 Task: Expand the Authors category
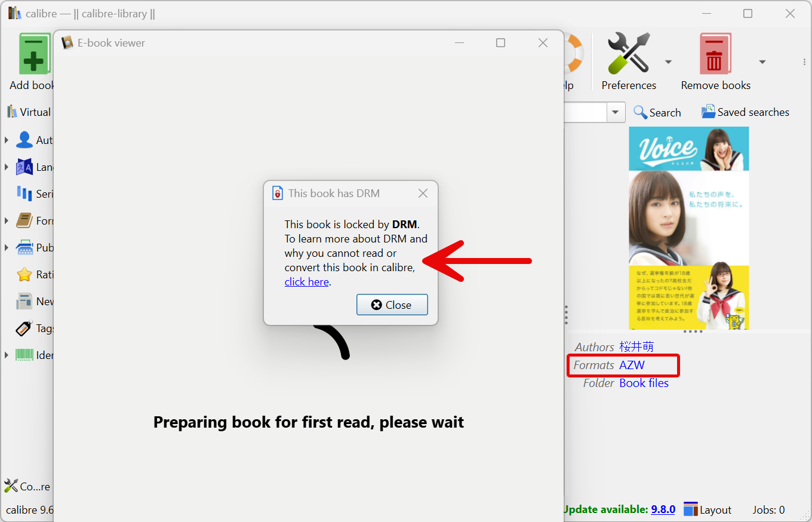(x=7, y=140)
